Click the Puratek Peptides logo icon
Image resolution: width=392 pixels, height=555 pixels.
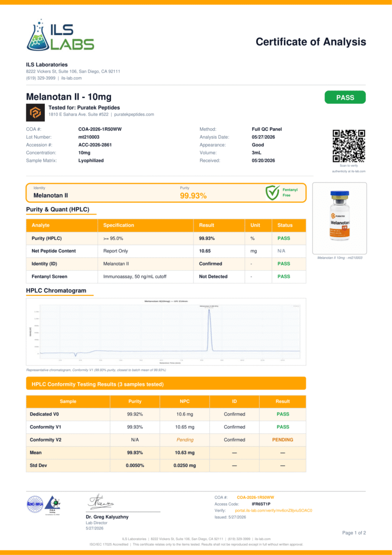pos(35,112)
